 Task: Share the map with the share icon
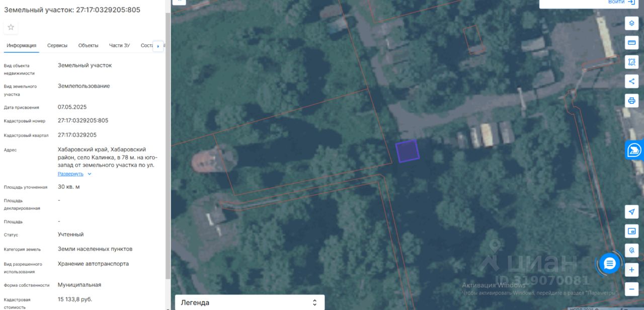pyautogui.click(x=632, y=81)
